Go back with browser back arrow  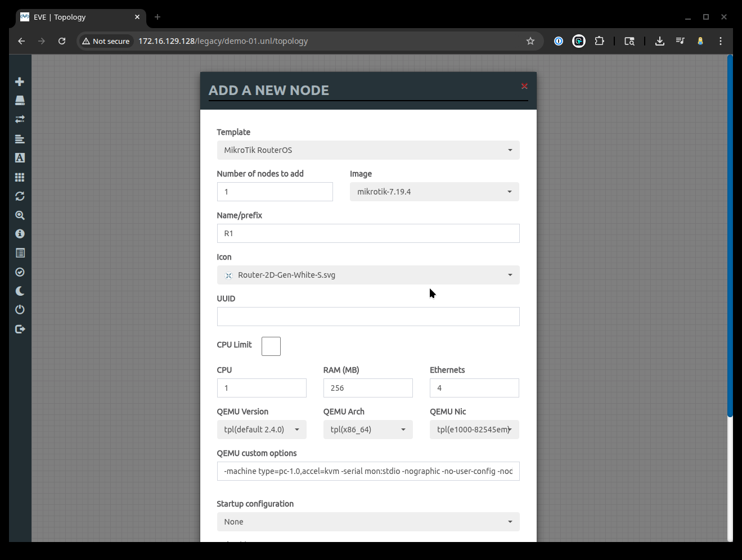click(21, 41)
